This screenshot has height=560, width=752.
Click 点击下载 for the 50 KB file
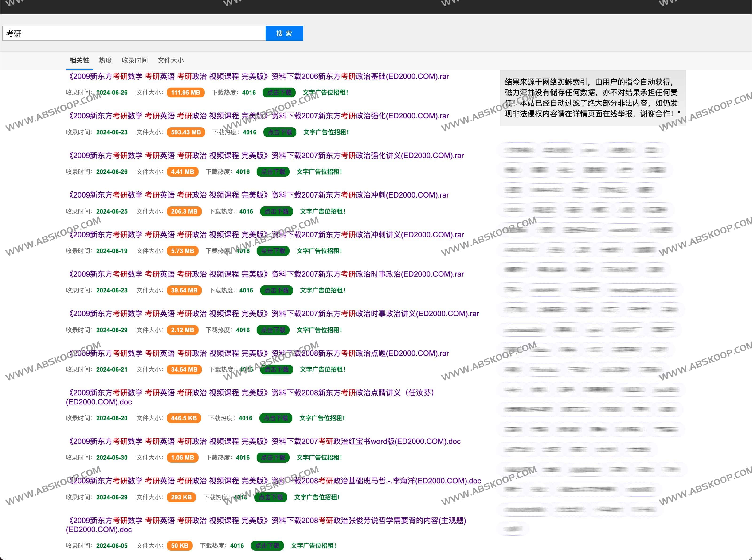pos(267,545)
